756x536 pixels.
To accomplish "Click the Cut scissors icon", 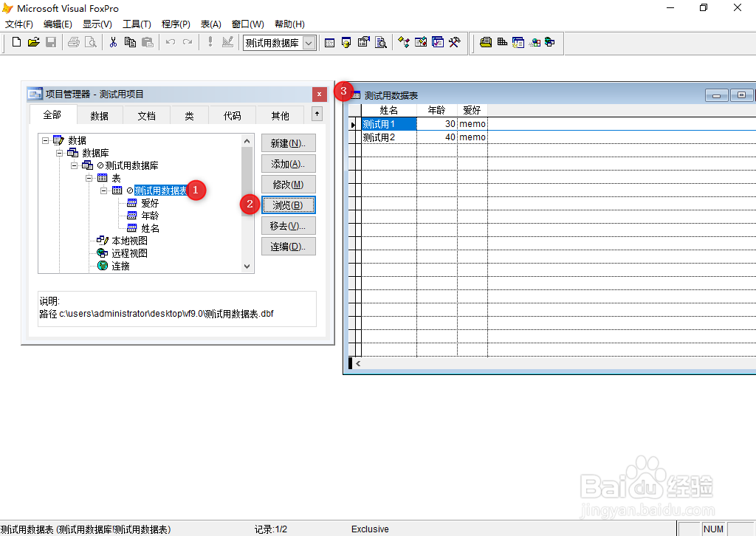I will click(113, 42).
